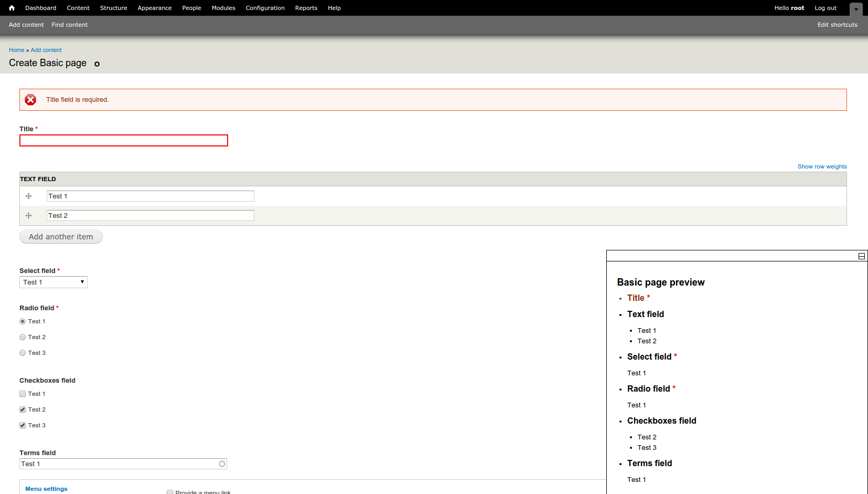Click the home icon in admin toolbar
Screen dimensions: 868x494
(12, 8)
